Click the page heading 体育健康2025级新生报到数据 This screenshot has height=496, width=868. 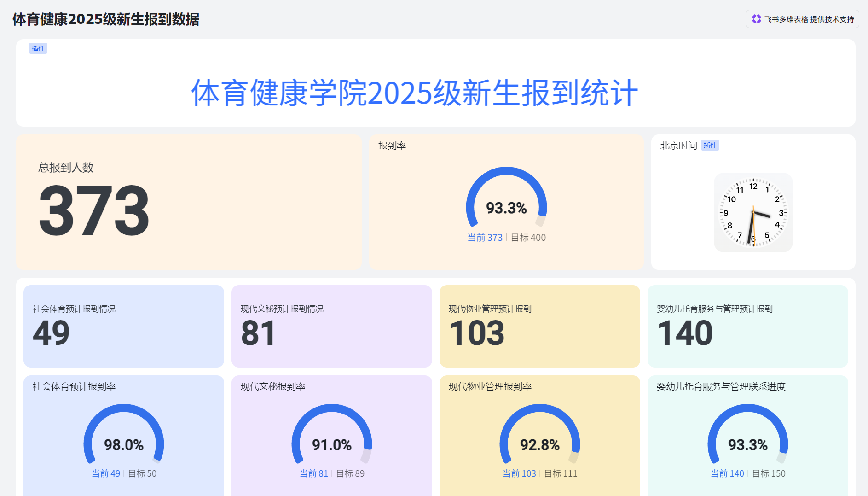tap(106, 19)
